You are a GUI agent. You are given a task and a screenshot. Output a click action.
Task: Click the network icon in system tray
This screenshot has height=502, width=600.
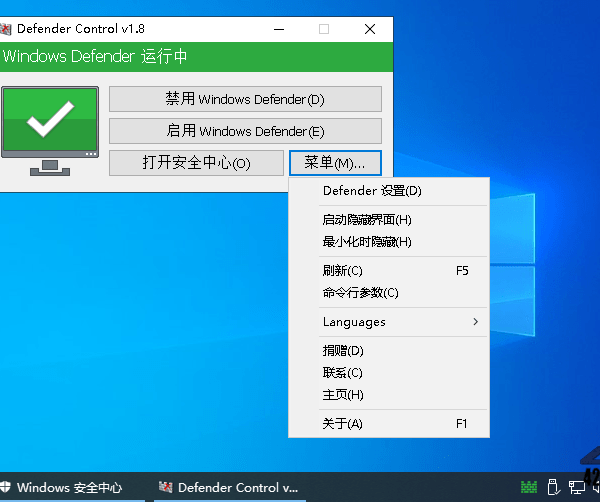click(577, 488)
